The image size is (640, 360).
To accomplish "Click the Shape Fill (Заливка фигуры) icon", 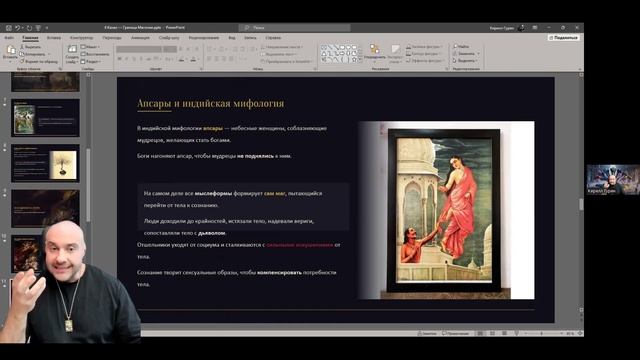I will 409,47.
